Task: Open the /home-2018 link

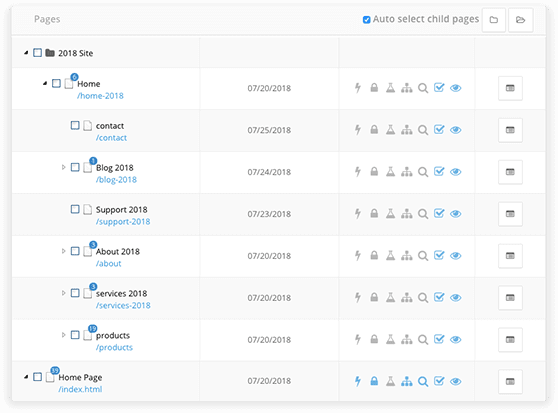Action: [x=100, y=96]
